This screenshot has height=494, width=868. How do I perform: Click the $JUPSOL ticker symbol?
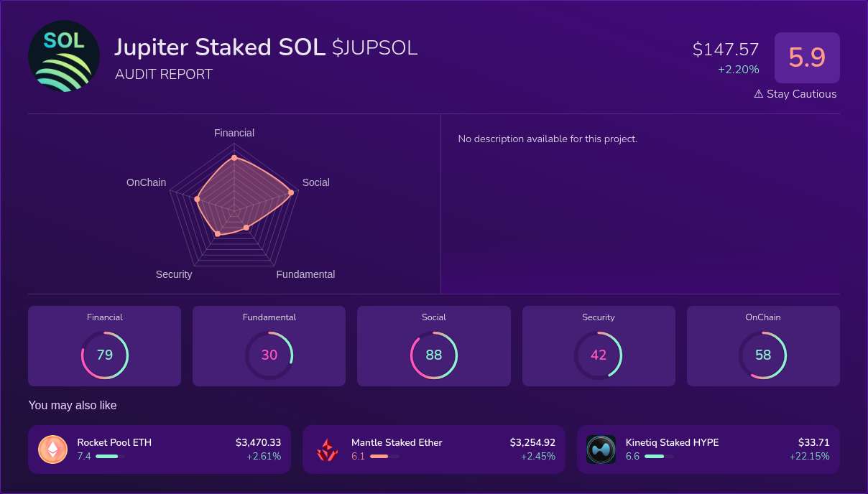(x=374, y=47)
